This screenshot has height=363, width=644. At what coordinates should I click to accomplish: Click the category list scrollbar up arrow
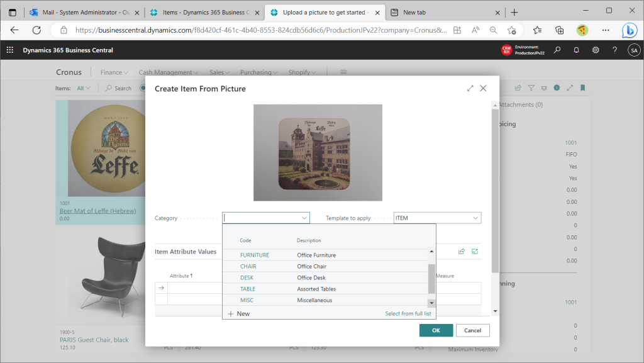(x=431, y=251)
